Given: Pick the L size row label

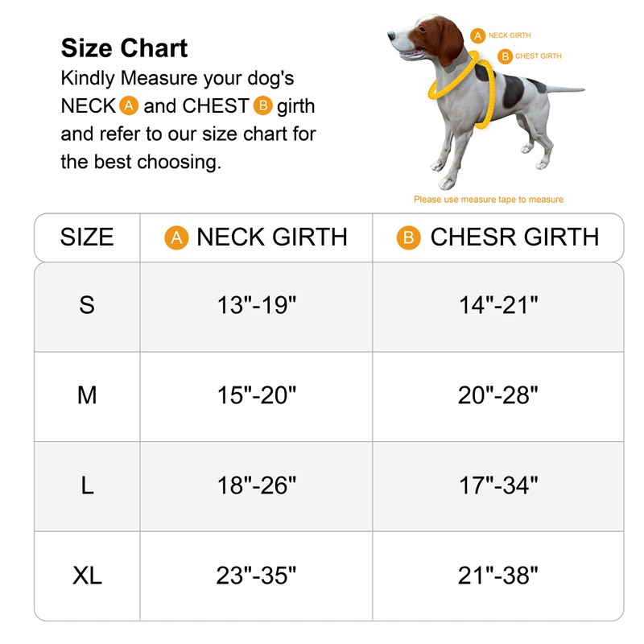Looking at the screenshot, I should pos(87,485).
